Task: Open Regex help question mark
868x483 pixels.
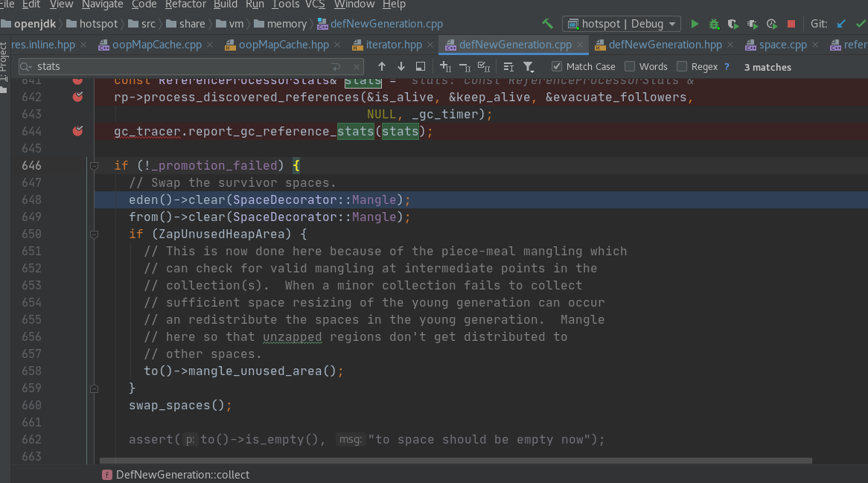Action: [x=727, y=66]
